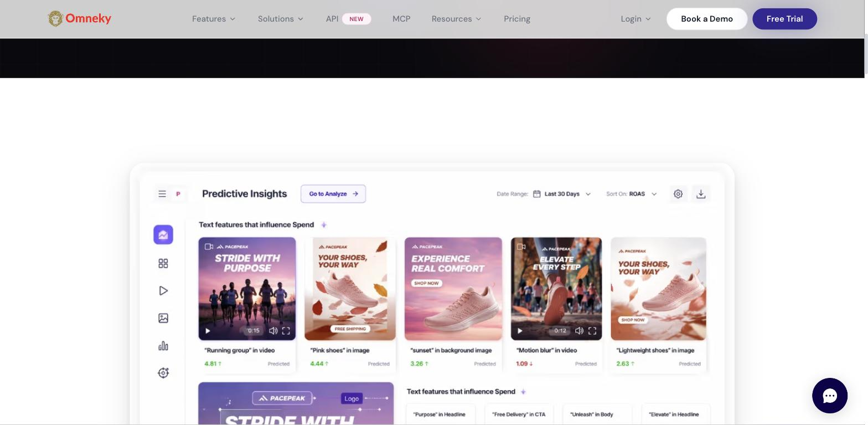Click sparkle icon beside lower Text features heading
The image size is (868, 425).
click(524, 392)
